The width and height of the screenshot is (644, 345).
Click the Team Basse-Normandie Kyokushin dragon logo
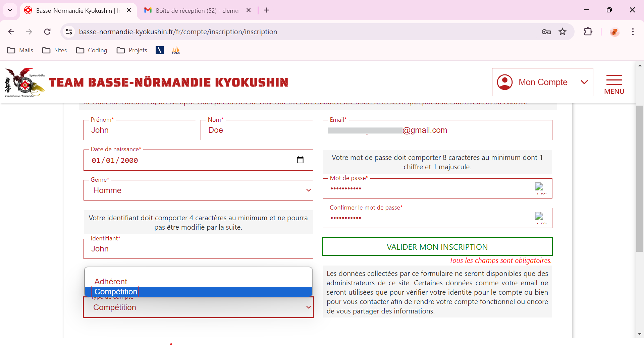pyautogui.click(x=24, y=82)
